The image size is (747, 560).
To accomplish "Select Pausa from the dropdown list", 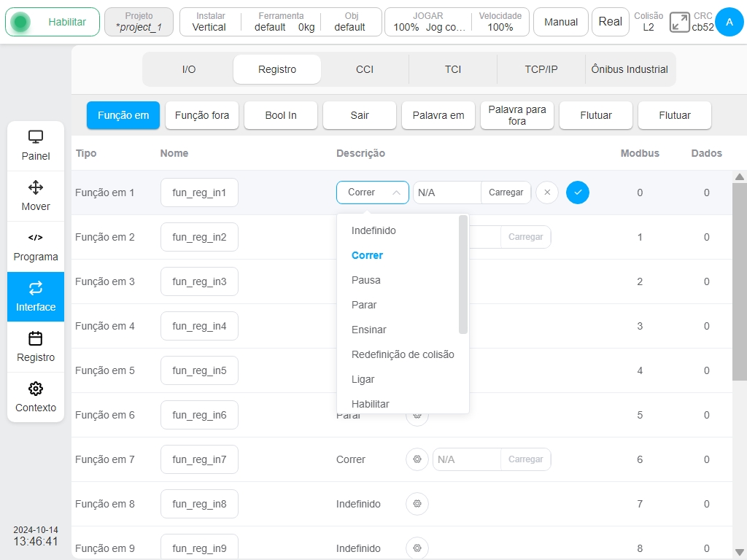I will point(366,280).
